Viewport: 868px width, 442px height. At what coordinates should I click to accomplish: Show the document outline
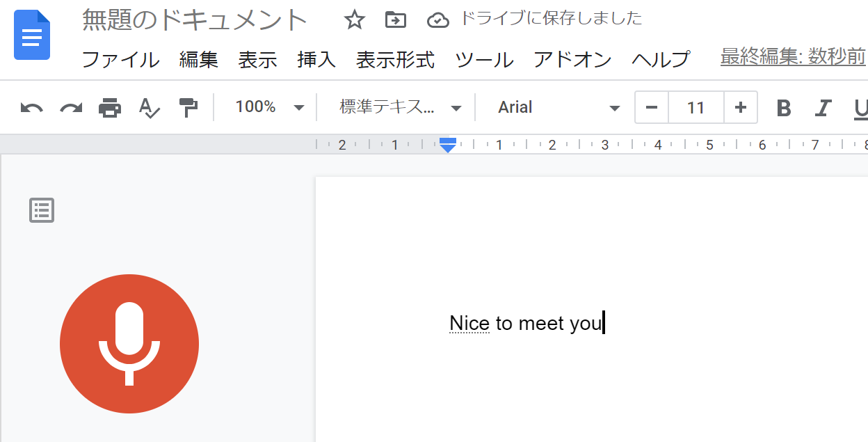[42, 210]
